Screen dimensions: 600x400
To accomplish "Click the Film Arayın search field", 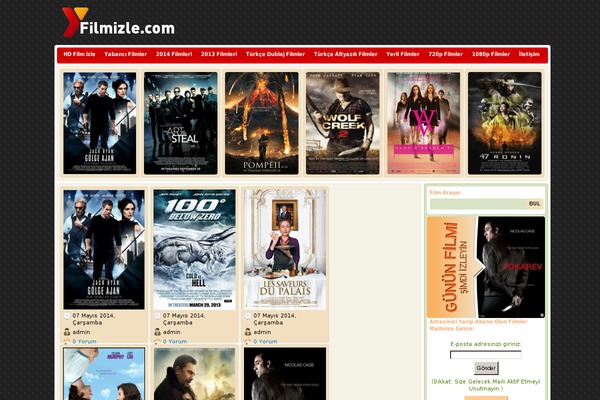I will pyautogui.click(x=478, y=204).
